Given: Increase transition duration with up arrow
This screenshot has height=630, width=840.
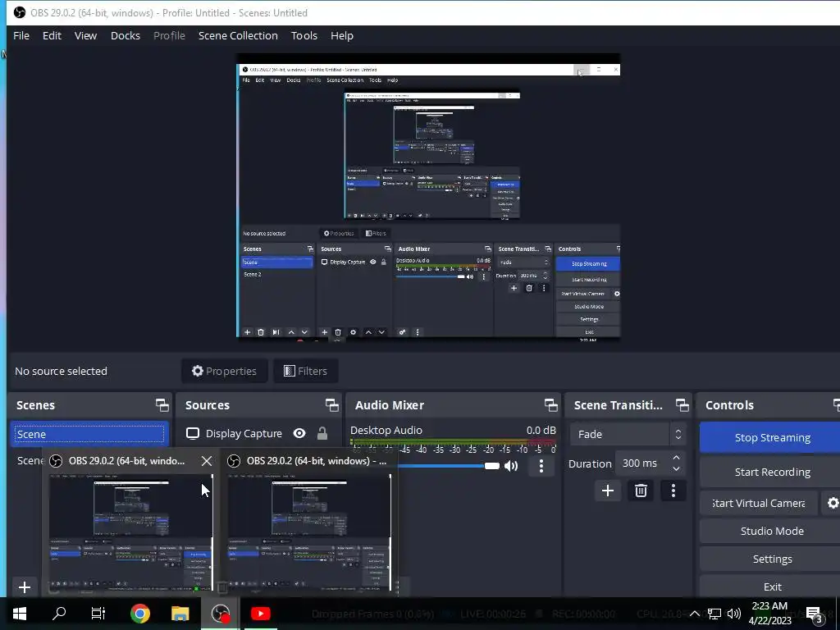Looking at the screenshot, I should click(x=676, y=458).
